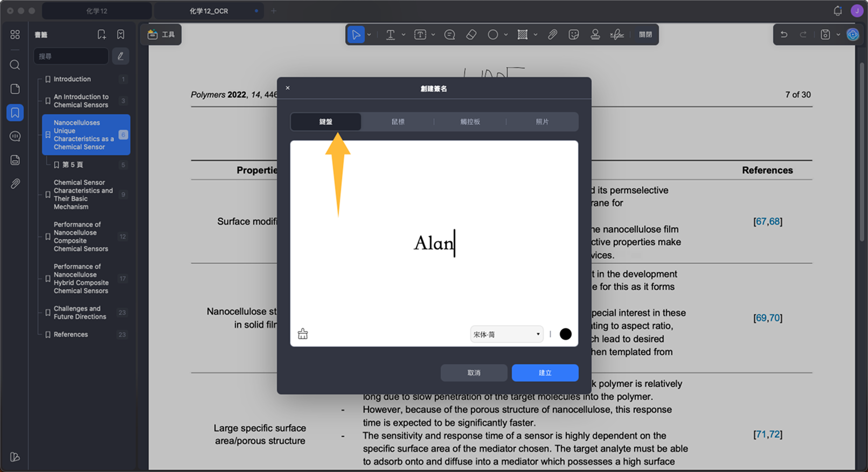Select the hatched area highlight tool
Viewport: 868px width, 472px height.
(x=522, y=34)
